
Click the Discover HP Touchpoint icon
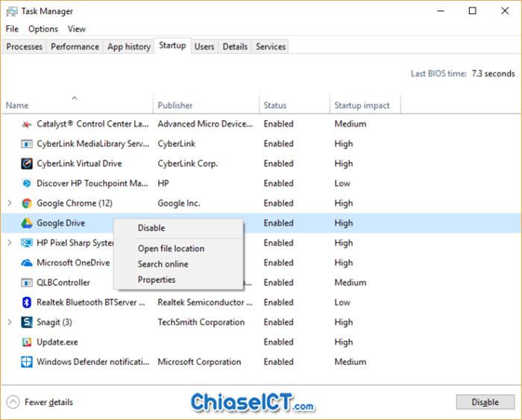[27, 184]
